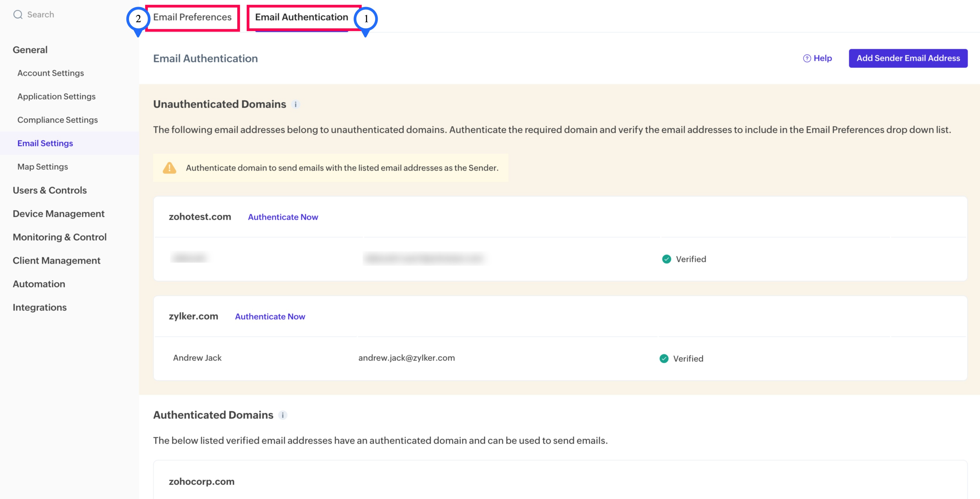Viewport: 980px width, 499px height.
Task: Expand the Users & Controls section
Action: 49,190
